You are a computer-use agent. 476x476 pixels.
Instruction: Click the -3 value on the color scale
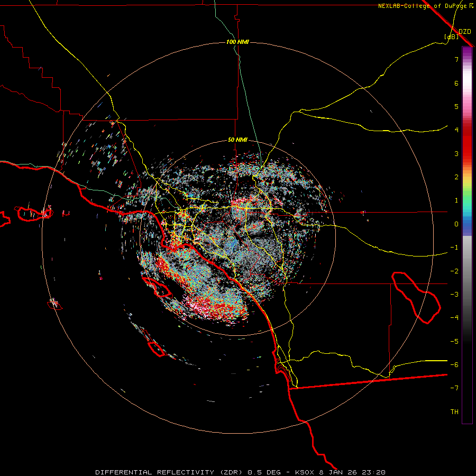pos(454,295)
